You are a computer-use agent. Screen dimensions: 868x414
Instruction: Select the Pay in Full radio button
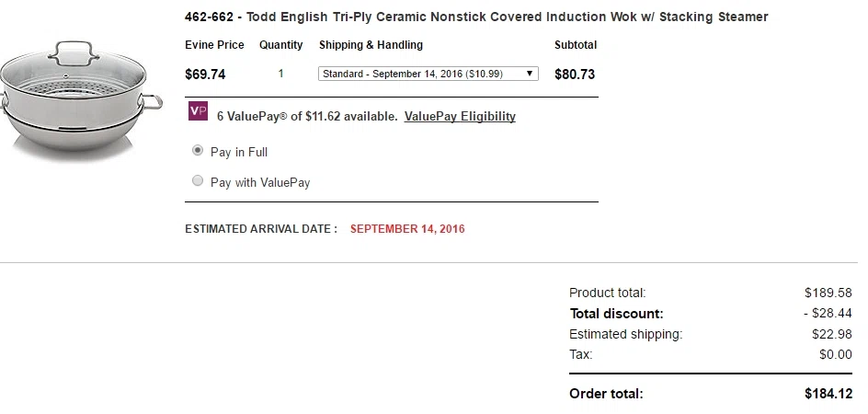198,151
